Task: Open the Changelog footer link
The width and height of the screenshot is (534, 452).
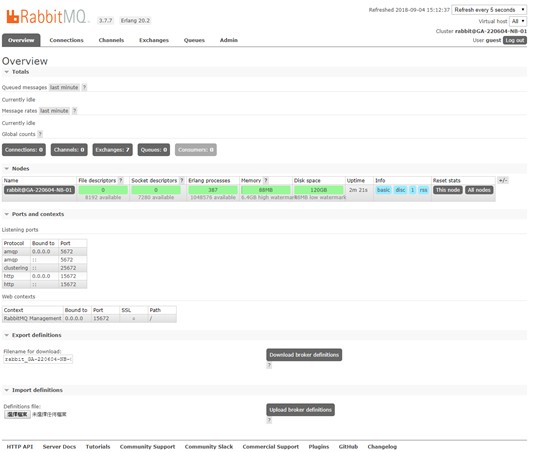Action: (x=382, y=447)
